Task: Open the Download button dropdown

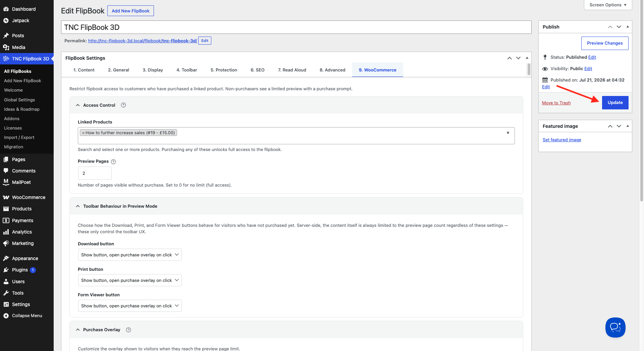Action: [x=130, y=255]
